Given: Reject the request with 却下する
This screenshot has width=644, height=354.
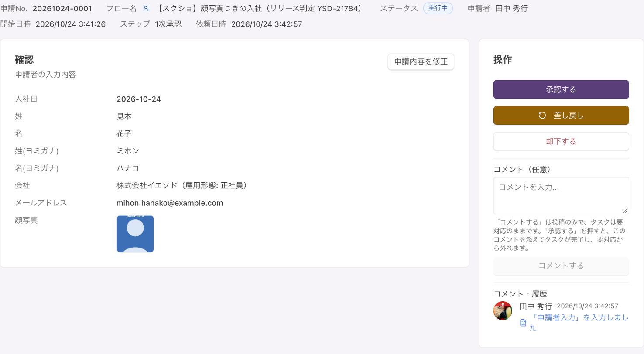Looking at the screenshot, I should click(x=561, y=141).
